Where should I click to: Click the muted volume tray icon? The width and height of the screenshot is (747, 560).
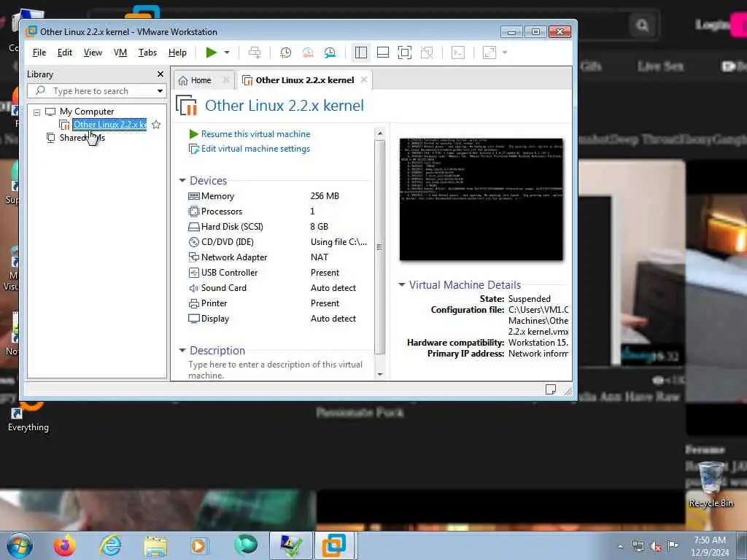point(656,546)
